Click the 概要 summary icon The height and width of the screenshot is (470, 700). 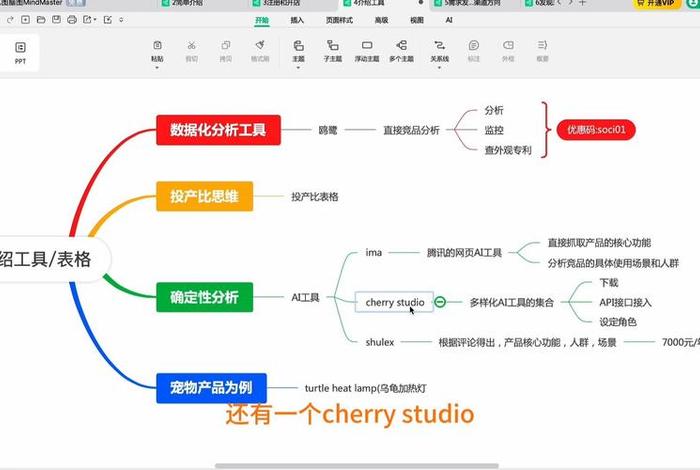point(542,45)
